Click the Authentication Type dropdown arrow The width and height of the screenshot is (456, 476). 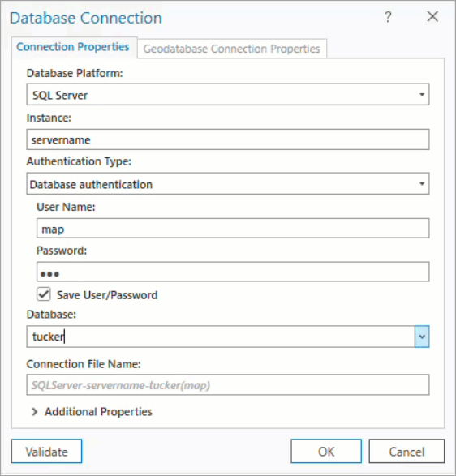pyautogui.click(x=422, y=183)
